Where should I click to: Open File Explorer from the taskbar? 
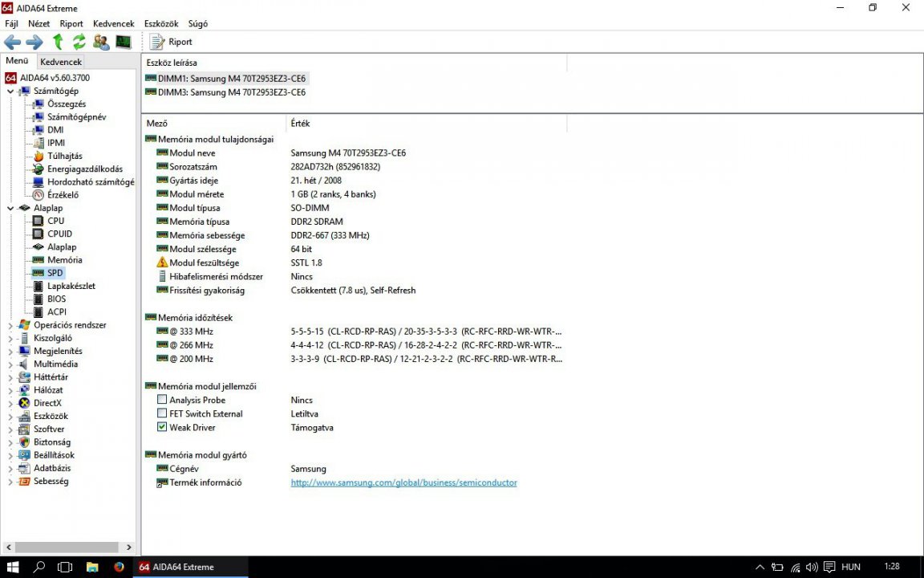click(92, 567)
